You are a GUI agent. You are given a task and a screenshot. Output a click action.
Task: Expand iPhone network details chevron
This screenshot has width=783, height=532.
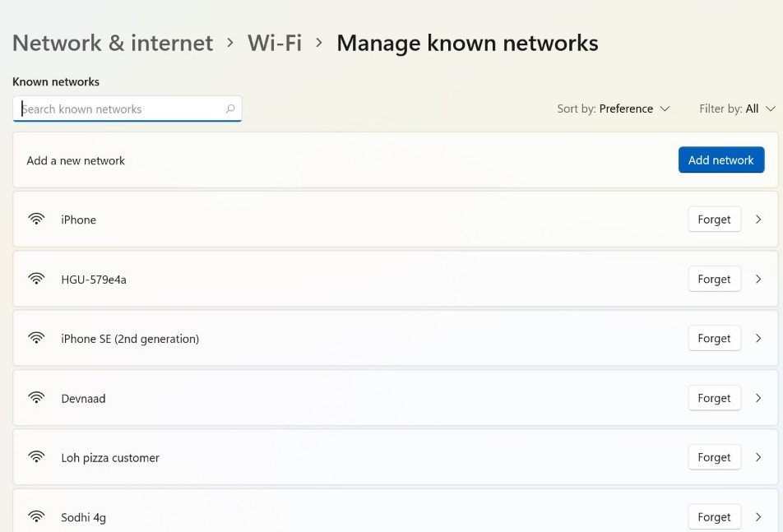(758, 220)
